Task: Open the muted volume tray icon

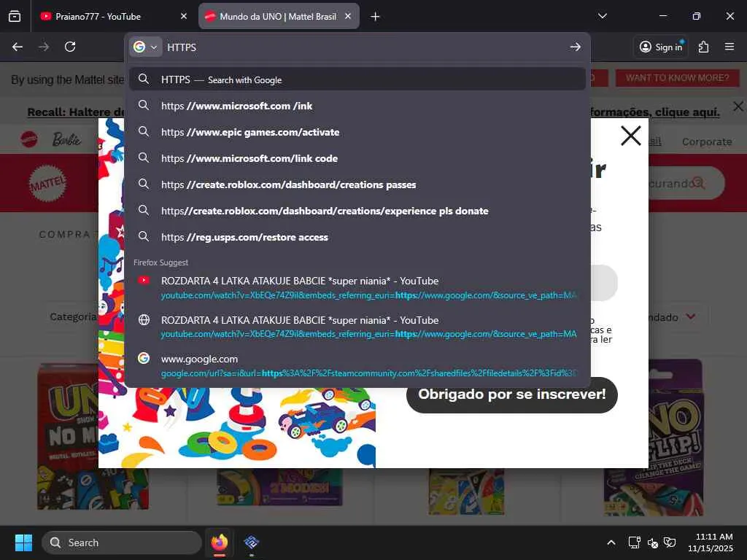Action: (x=653, y=542)
